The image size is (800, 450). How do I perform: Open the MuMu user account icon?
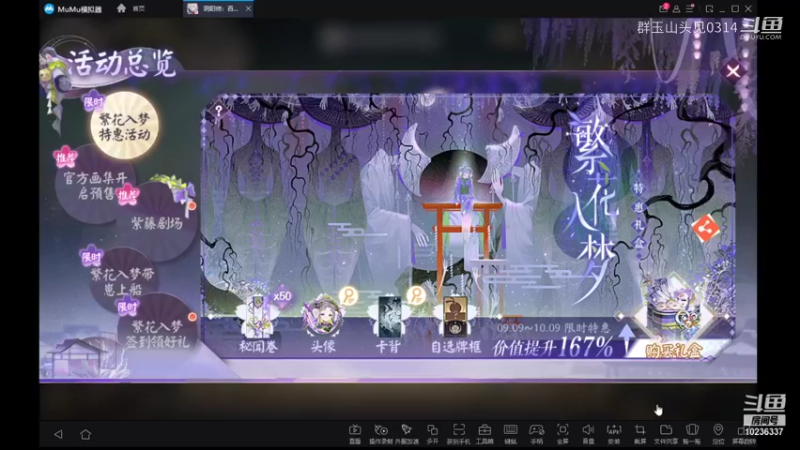677,9
